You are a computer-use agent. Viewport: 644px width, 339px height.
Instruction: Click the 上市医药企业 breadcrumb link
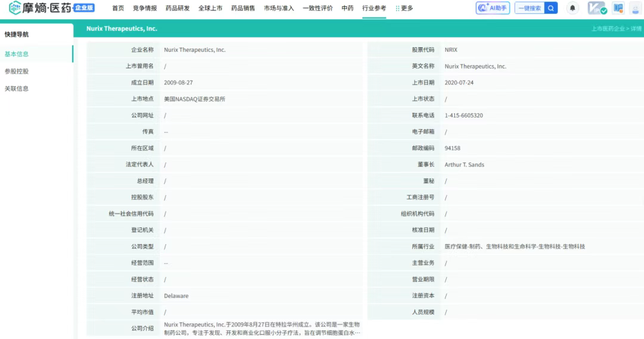[x=608, y=29]
